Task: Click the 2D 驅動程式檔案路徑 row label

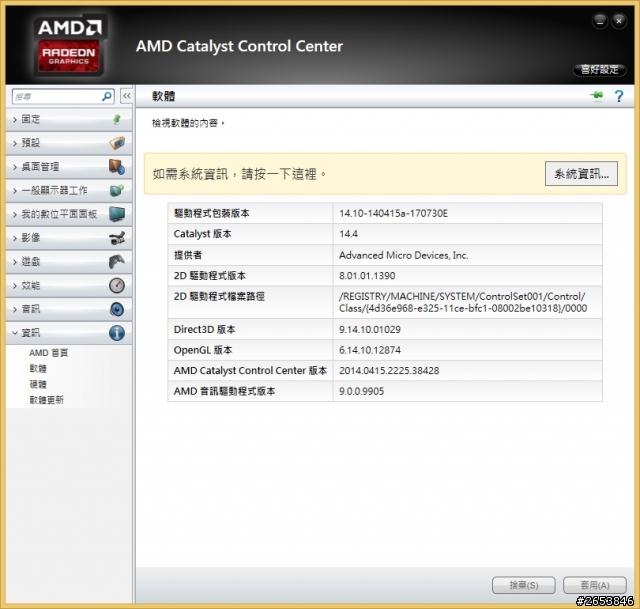Action: pos(219,297)
